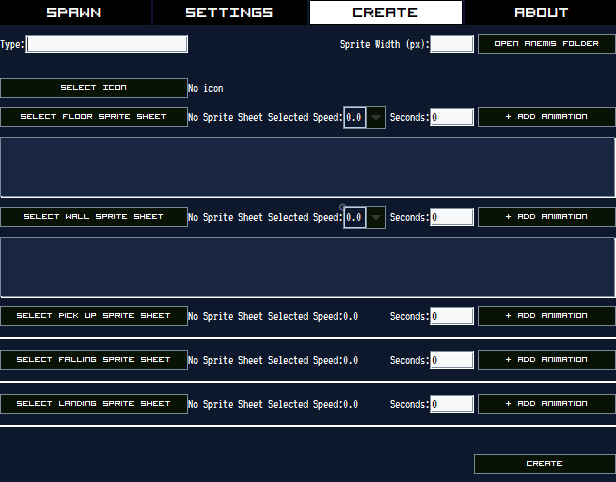The width and height of the screenshot is (616, 482).
Task: Go to the About tab
Action: click(541, 12)
